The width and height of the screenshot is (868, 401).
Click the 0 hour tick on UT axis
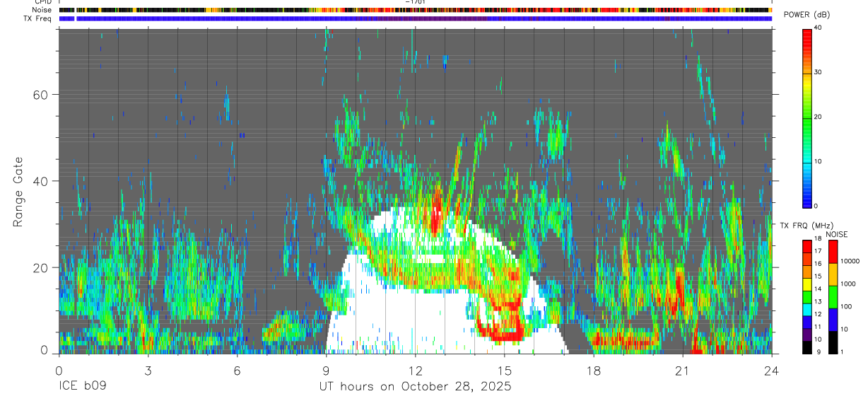click(59, 370)
